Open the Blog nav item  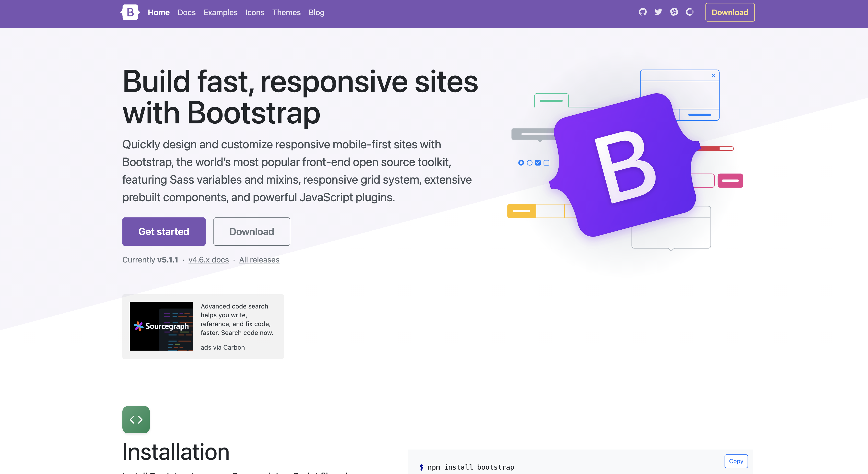317,12
